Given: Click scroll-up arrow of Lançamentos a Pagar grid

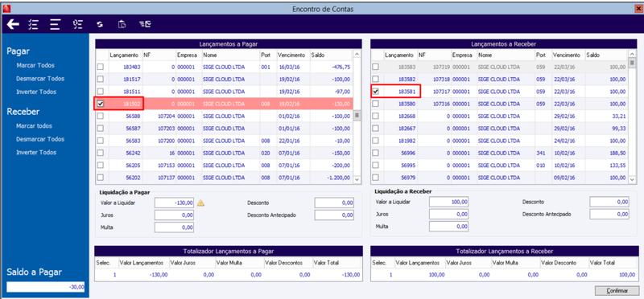Looking at the screenshot, I should click(357, 54).
